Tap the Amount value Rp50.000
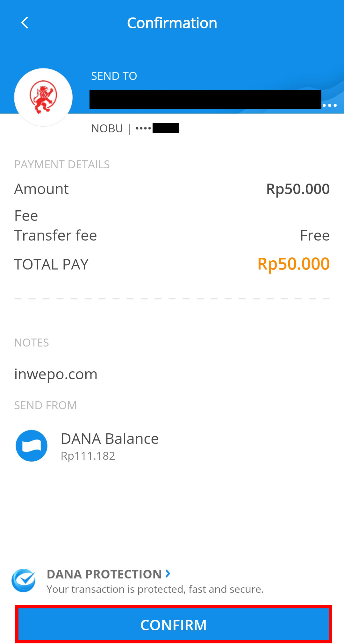The image size is (344, 644). 298,189
